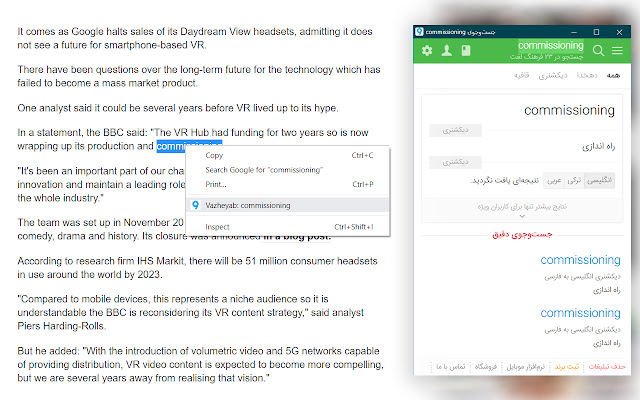This screenshot has height=400, width=640.
Task: Switch to the دیکشنری tab
Action: point(553,76)
